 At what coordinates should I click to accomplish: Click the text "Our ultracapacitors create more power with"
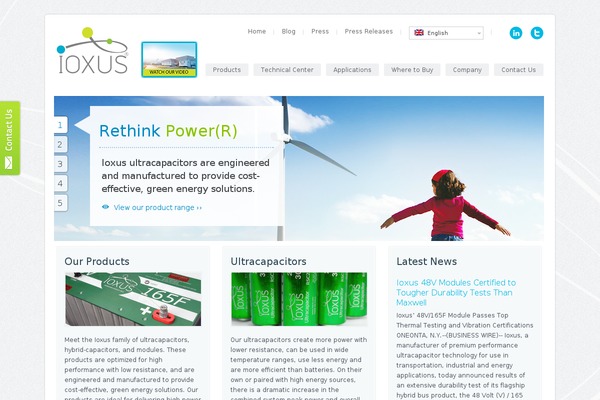(x=298, y=340)
